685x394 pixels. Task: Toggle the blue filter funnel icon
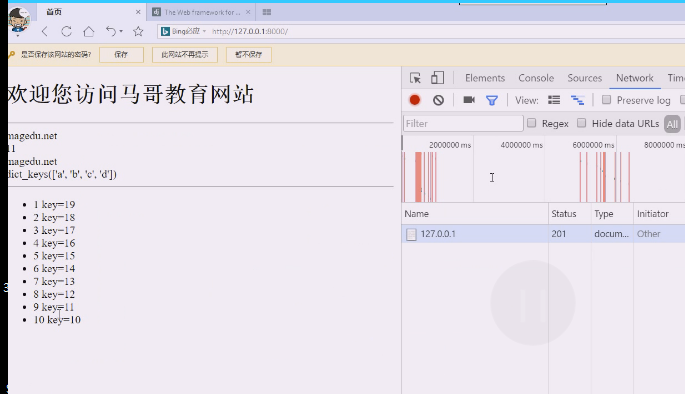click(x=492, y=100)
